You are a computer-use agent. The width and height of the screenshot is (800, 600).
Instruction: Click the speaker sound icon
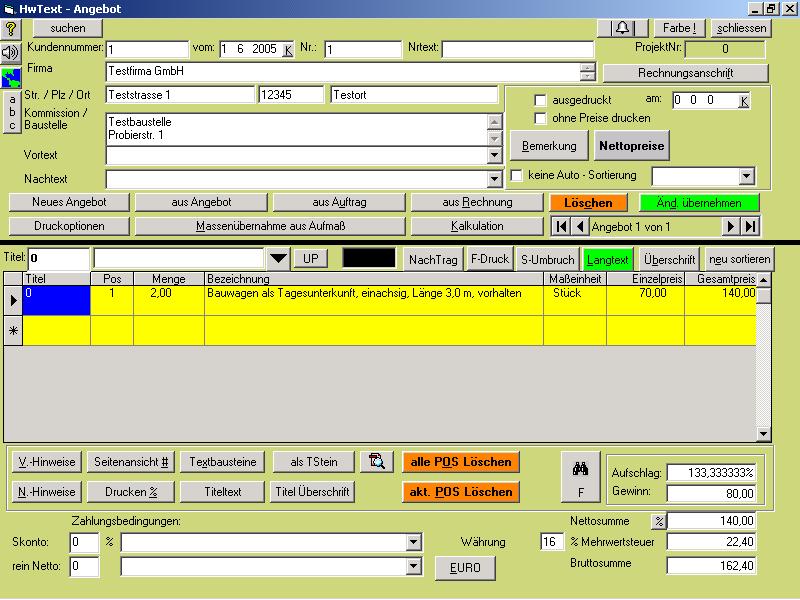click(x=11, y=53)
